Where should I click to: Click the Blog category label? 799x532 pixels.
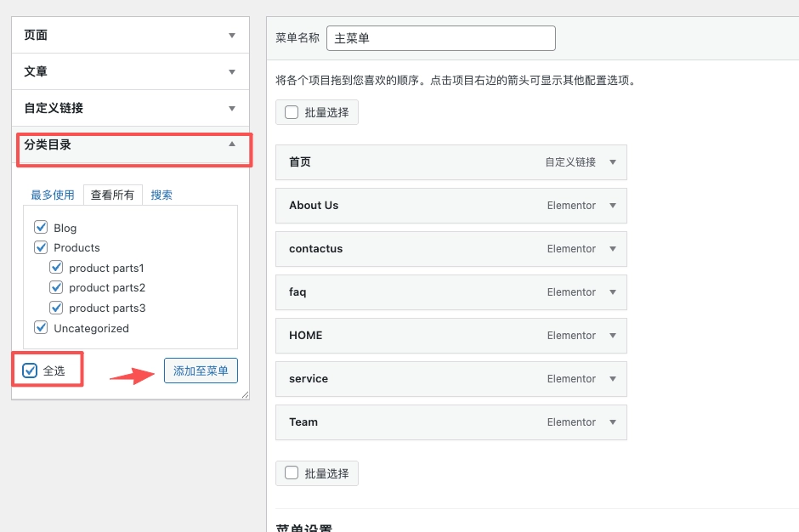click(65, 228)
